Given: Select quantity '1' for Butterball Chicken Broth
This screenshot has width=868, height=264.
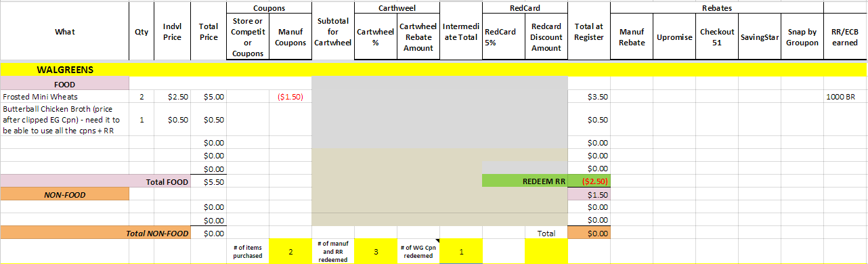Looking at the screenshot, I should [x=142, y=120].
